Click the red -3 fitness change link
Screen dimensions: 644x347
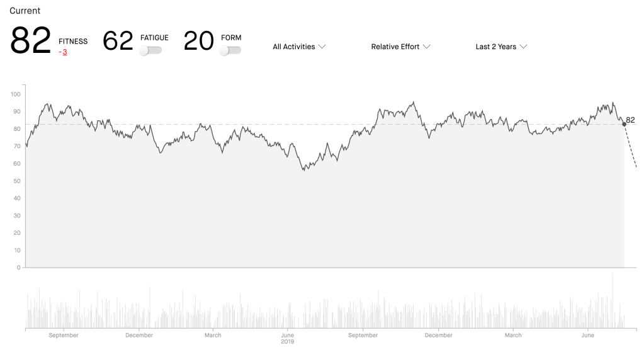coord(63,52)
